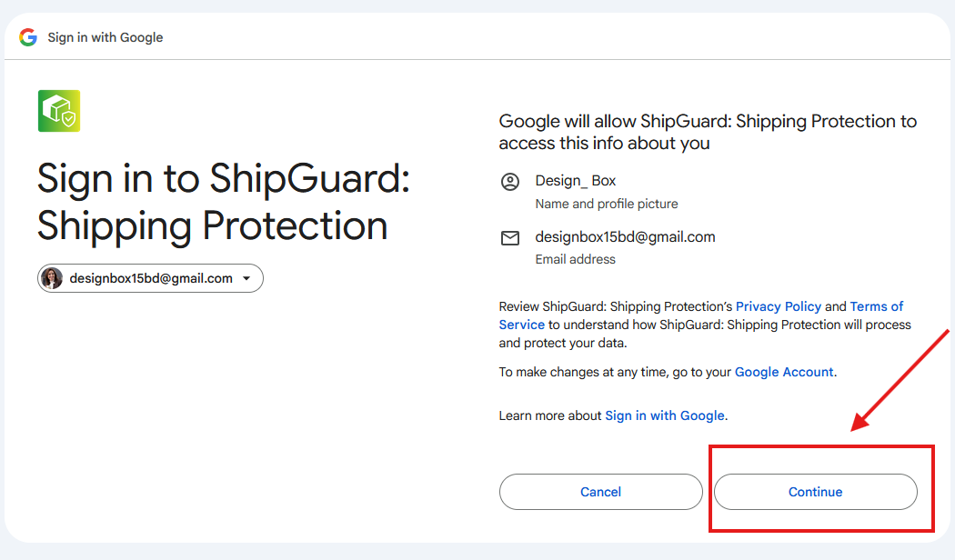Image resolution: width=955 pixels, height=560 pixels.
Task: Click the envelope icon beside email address
Action: 510,238
